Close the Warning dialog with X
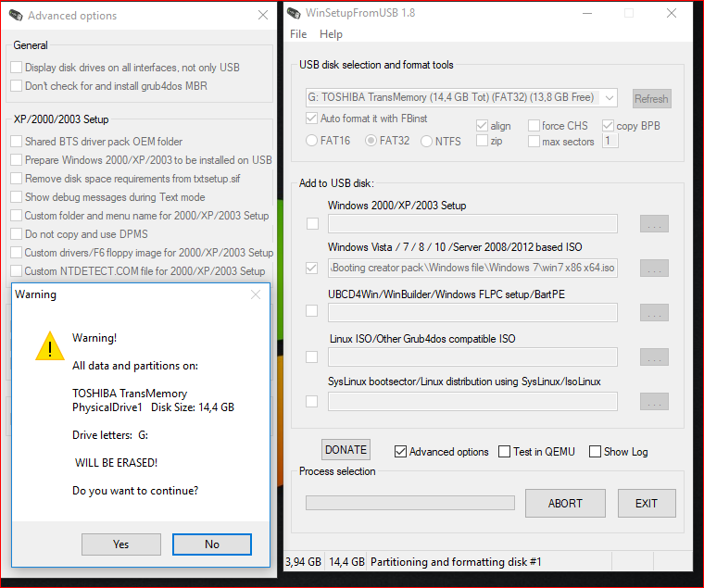 point(256,294)
